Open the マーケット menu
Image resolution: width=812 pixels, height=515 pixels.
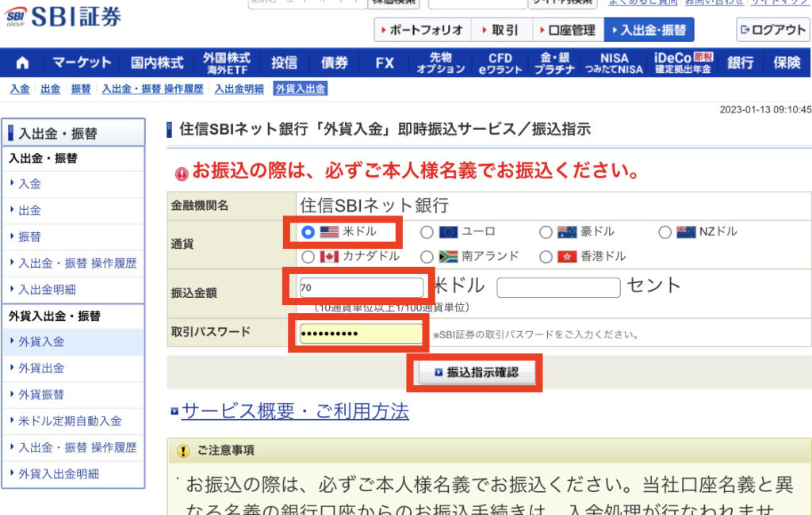[x=82, y=63]
